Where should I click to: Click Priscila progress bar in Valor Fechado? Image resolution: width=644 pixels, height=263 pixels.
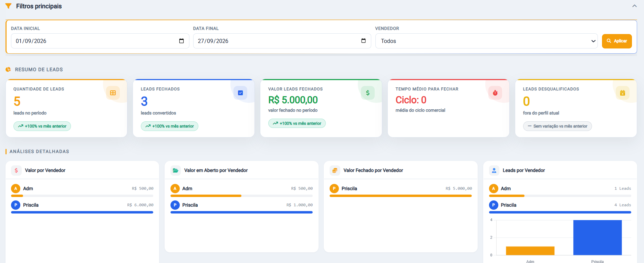click(x=401, y=196)
